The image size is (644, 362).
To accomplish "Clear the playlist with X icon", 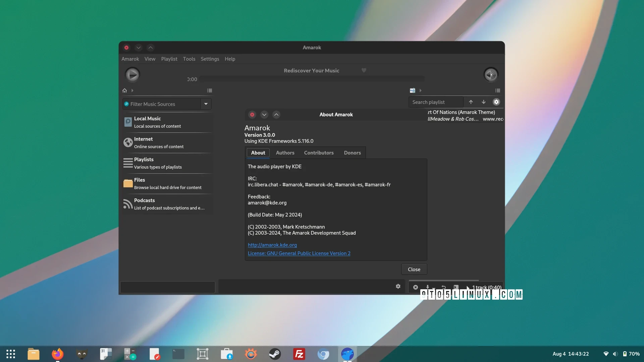I will click(416, 287).
